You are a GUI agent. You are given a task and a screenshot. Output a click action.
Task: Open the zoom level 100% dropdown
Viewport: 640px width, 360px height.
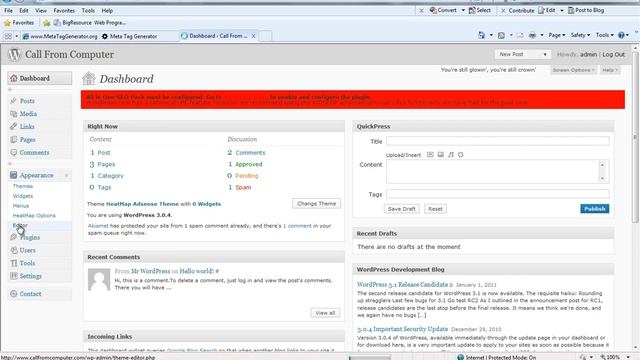click(628, 357)
